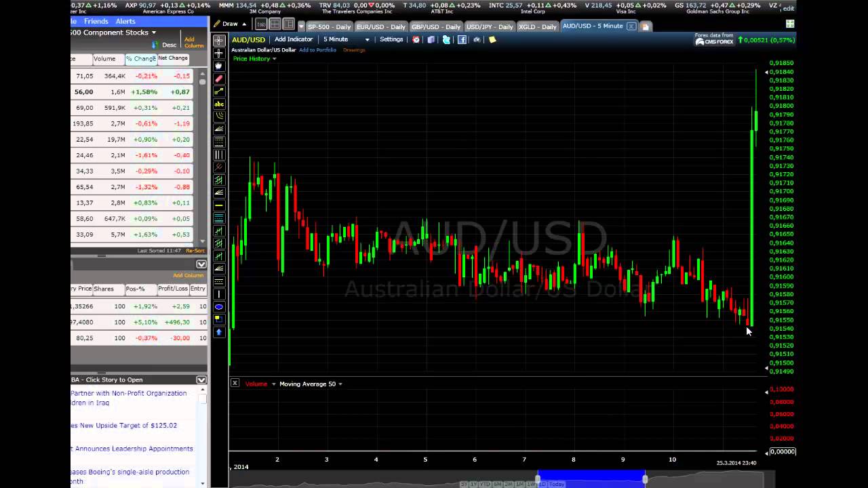Viewport: 868px width, 488px height.
Task: Click the blue timeline range selector
Action: (x=591, y=479)
